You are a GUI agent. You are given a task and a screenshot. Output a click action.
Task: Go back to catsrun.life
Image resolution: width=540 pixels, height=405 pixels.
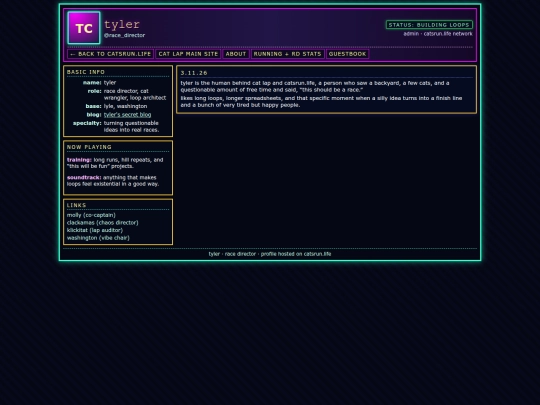(111, 54)
